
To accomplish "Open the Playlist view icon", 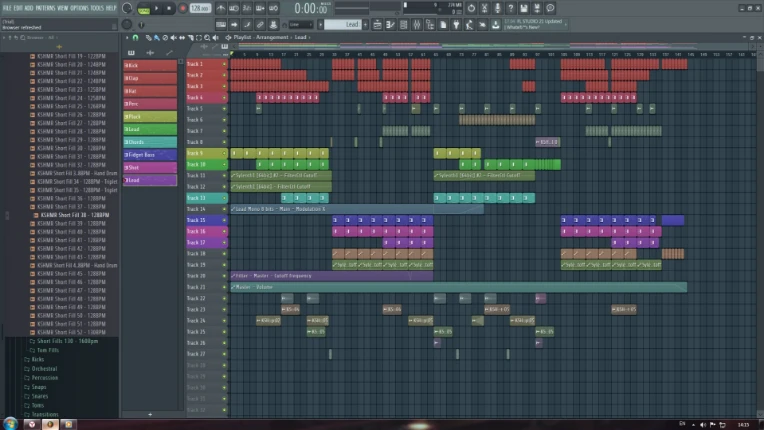I will coord(377,24).
